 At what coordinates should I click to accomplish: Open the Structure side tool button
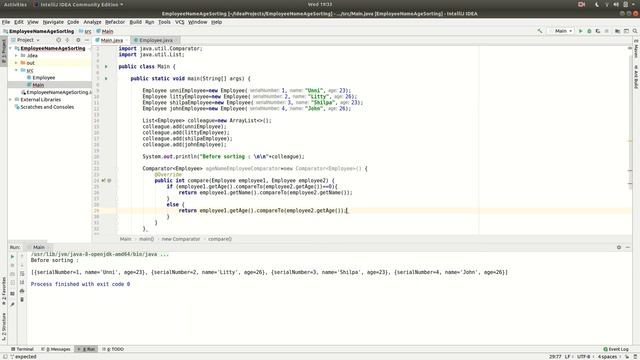[4, 327]
